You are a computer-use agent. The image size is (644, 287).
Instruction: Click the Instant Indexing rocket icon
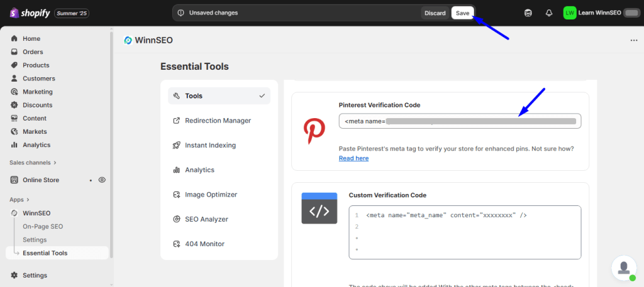pyautogui.click(x=177, y=145)
